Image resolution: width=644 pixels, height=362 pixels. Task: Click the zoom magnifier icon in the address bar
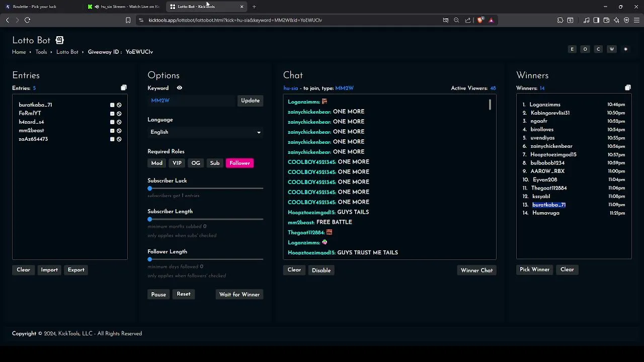tap(456, 20)
